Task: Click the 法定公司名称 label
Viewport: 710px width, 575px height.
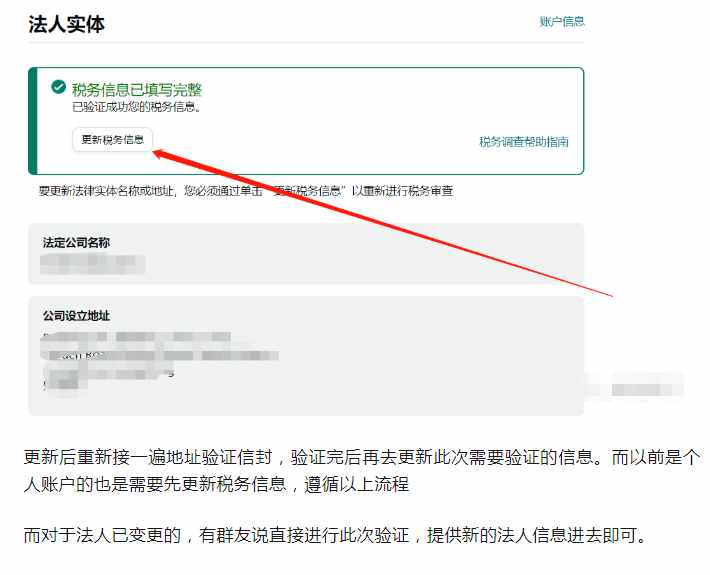Action: click(x=76, y=243)
